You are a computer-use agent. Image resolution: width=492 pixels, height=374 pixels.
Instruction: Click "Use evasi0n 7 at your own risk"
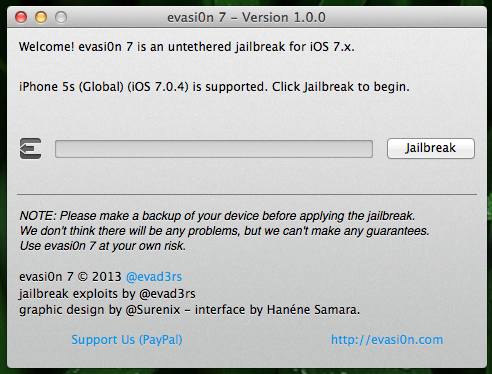tap(102, 246)
